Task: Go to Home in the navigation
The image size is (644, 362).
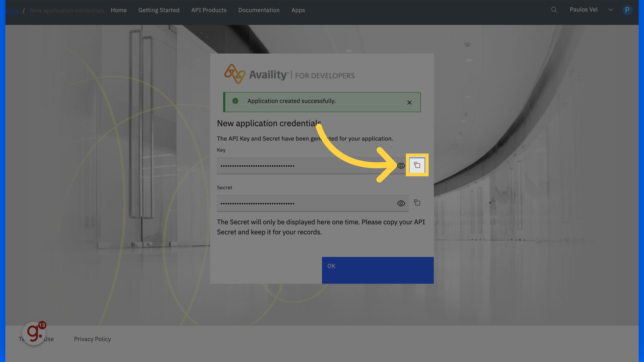Action: tap(118, 10)
